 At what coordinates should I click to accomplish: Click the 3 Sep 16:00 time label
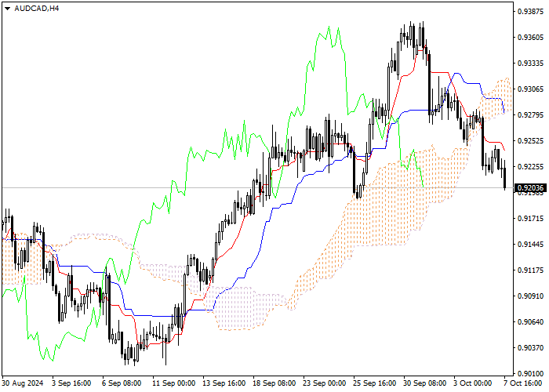coord(71,383)
